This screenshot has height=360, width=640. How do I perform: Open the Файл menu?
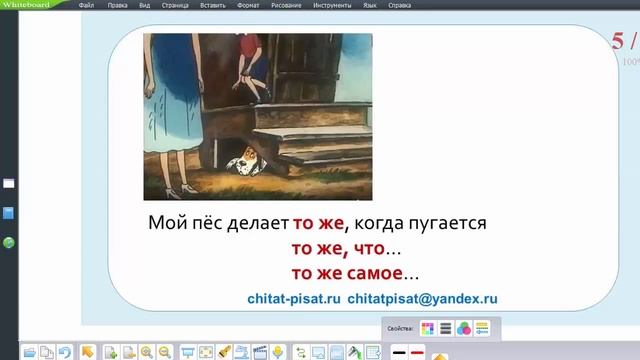[86, 5]
